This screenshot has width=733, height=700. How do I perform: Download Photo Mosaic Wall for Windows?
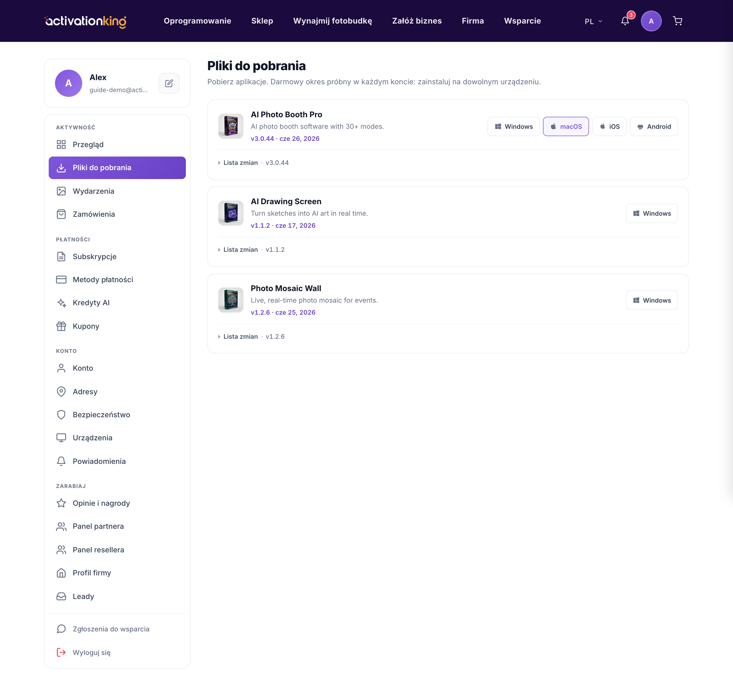pos(652,300)
